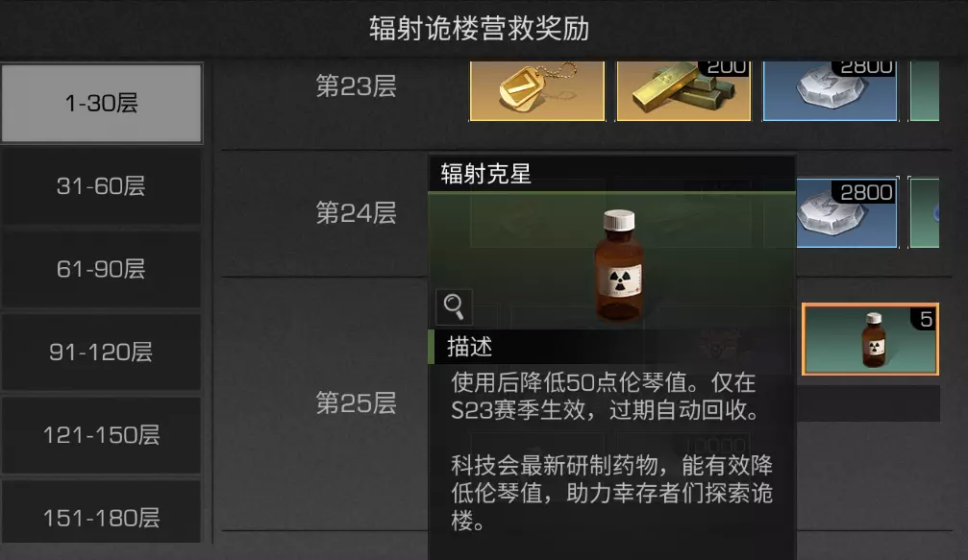
Task: Switch to the 1-30层 tab
Action: pyautogui.click(x=102, y=103)
